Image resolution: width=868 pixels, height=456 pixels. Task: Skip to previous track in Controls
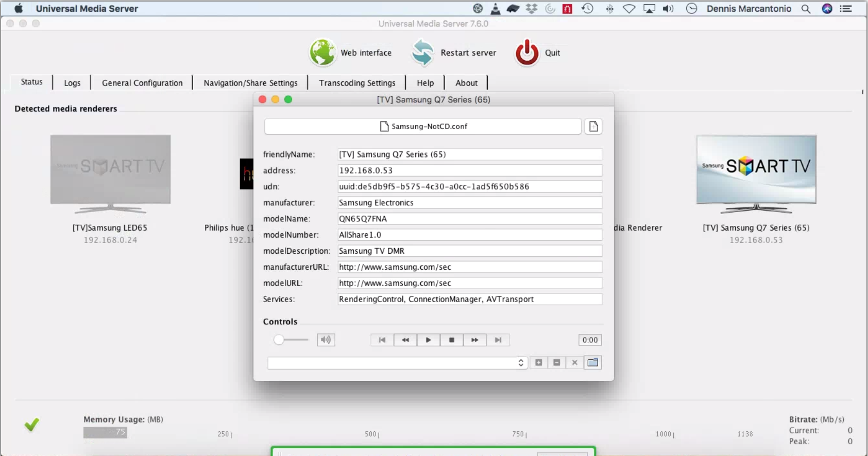[382, 340]
